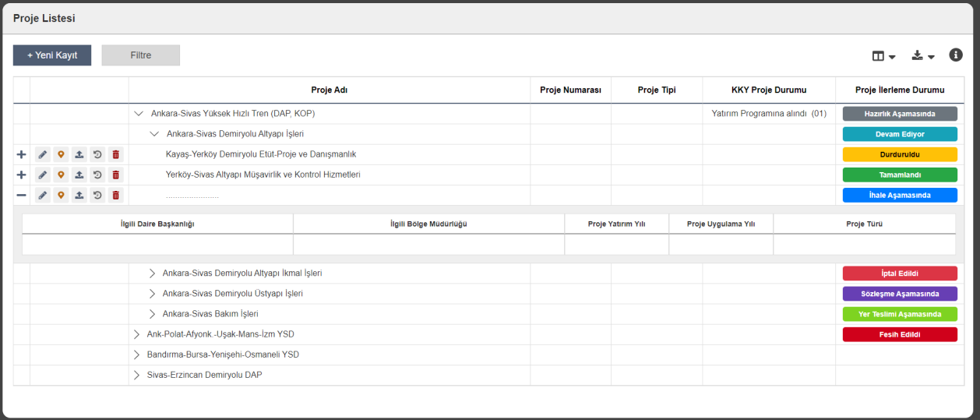Sort by Proje Numarası column header
The height and width of the screenshot is (420, 980).
click(x=570, y=90)
